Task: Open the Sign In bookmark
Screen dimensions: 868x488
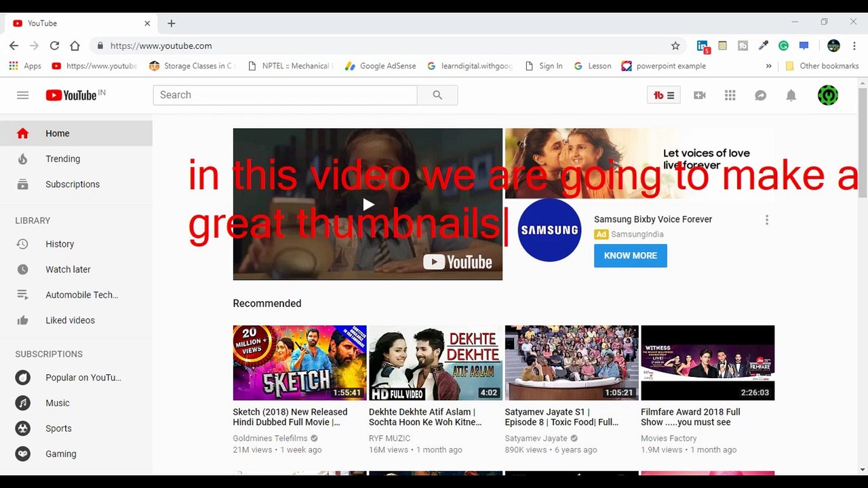Action: pyautogui.click(x=544, y=66)
